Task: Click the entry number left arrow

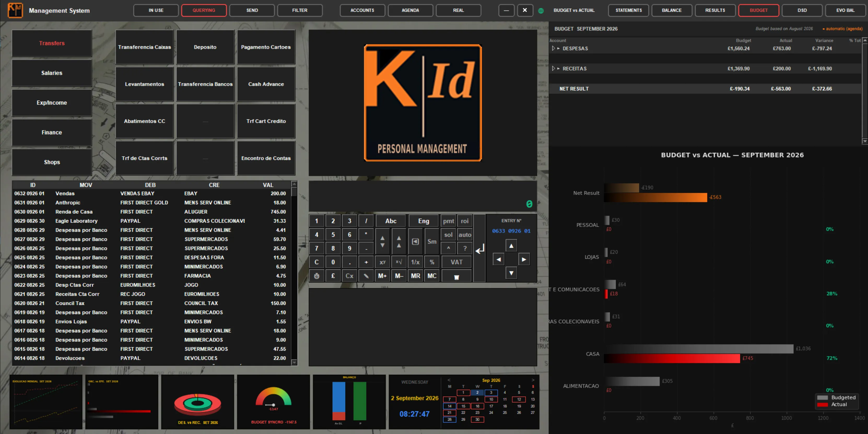Action: click(x=498, y=259)
